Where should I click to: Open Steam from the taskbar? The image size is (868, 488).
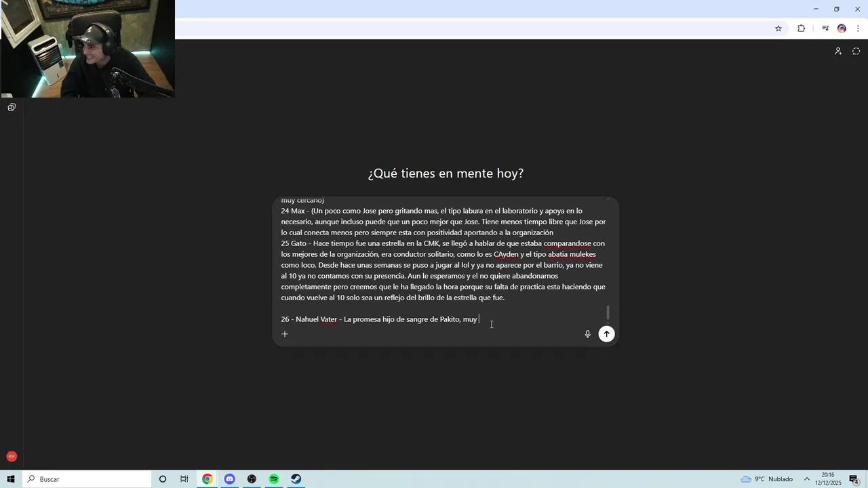[296, 479]
